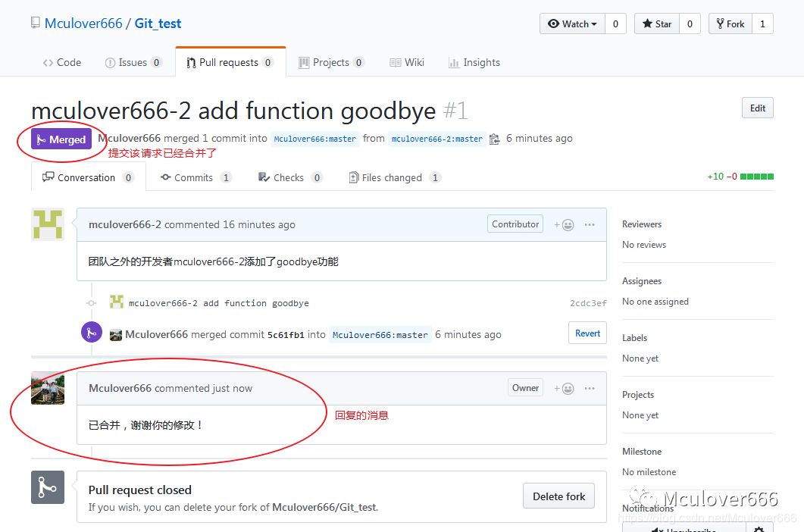Open mculover666-2 author link in first comment
This screenshot has height=532, width=804.
click(124, 224)
